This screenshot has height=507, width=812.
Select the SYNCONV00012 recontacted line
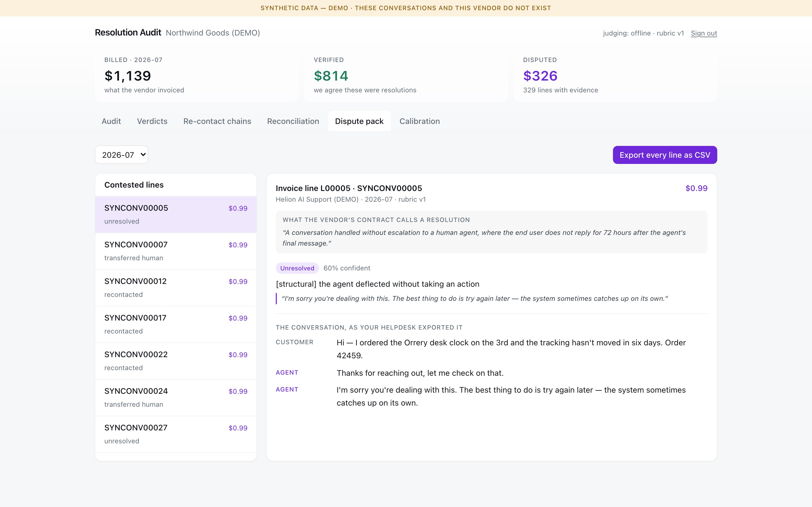point(176,288)
